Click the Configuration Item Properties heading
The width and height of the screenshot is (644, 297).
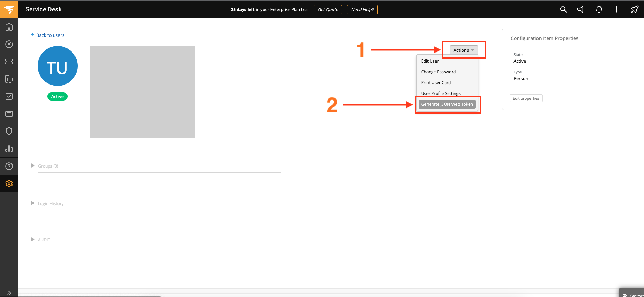point(544,38)
